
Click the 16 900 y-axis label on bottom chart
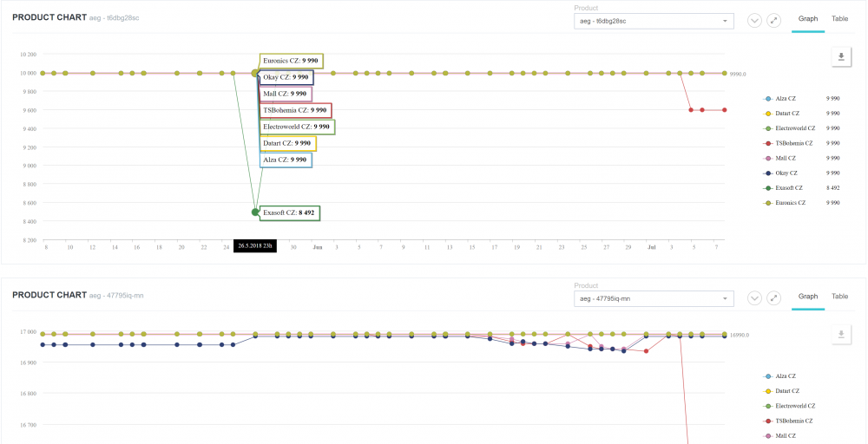tap(28, 362)
